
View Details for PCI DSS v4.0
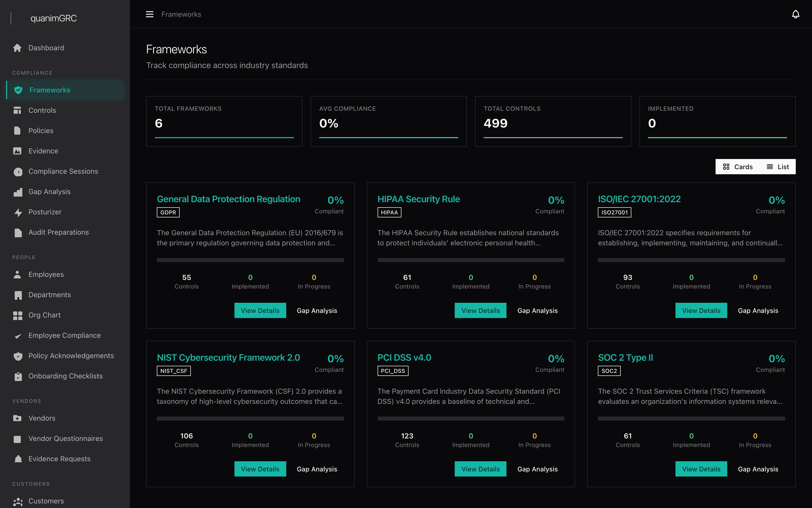[481, 469]
